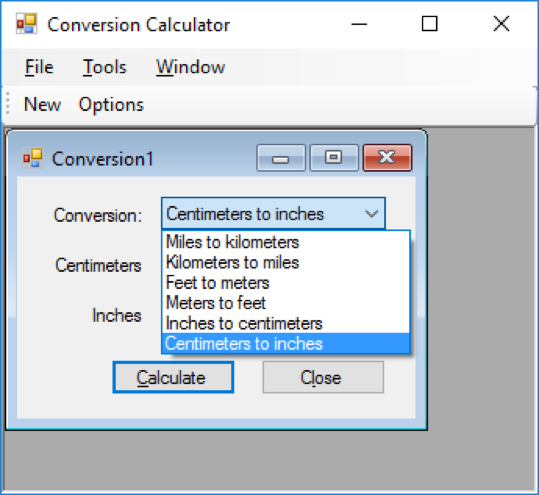Collapse the Conversion combo box arrow
Screen dimensions: 539x495
coord(371,214)
